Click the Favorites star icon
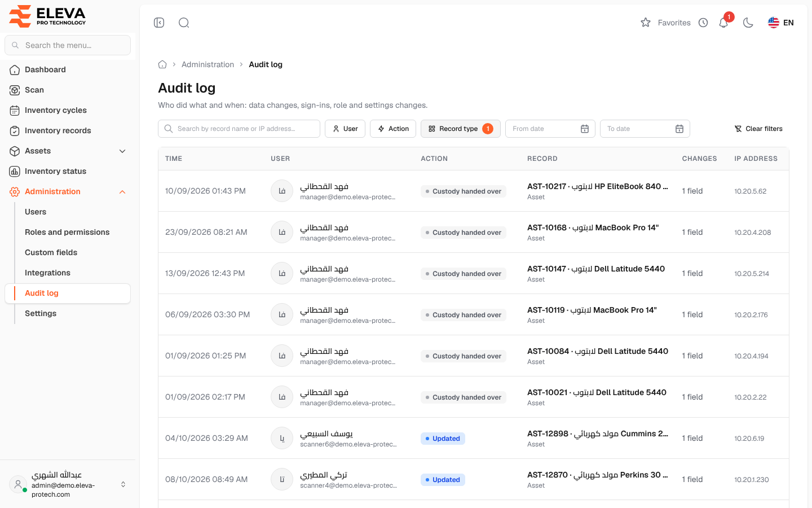 [x=646, y=23]
